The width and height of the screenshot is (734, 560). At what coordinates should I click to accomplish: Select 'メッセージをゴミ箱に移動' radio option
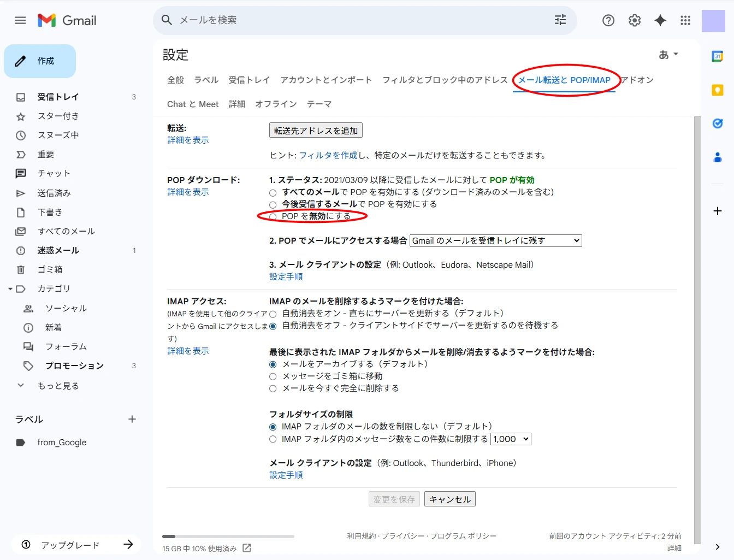273,376
